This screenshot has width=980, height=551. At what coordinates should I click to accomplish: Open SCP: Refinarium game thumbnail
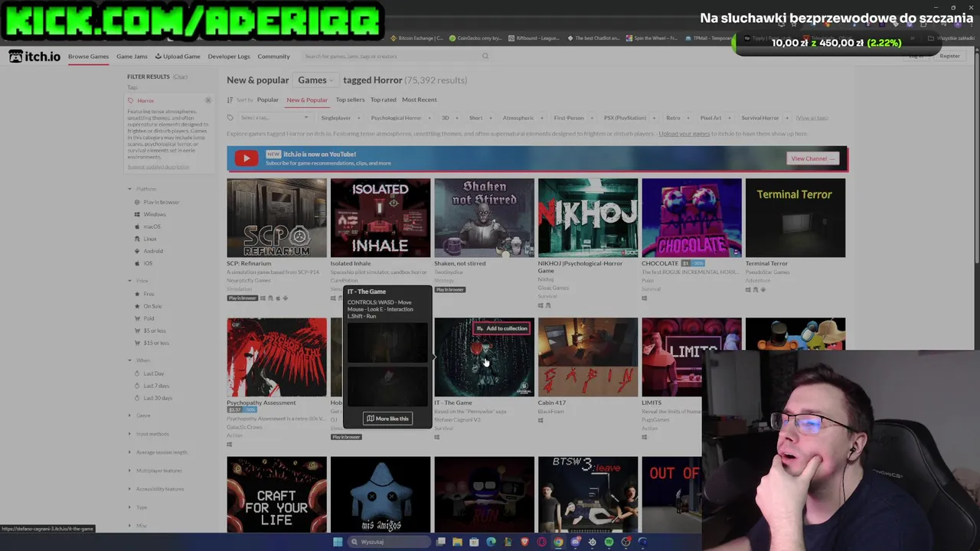(x=276, y=218)
